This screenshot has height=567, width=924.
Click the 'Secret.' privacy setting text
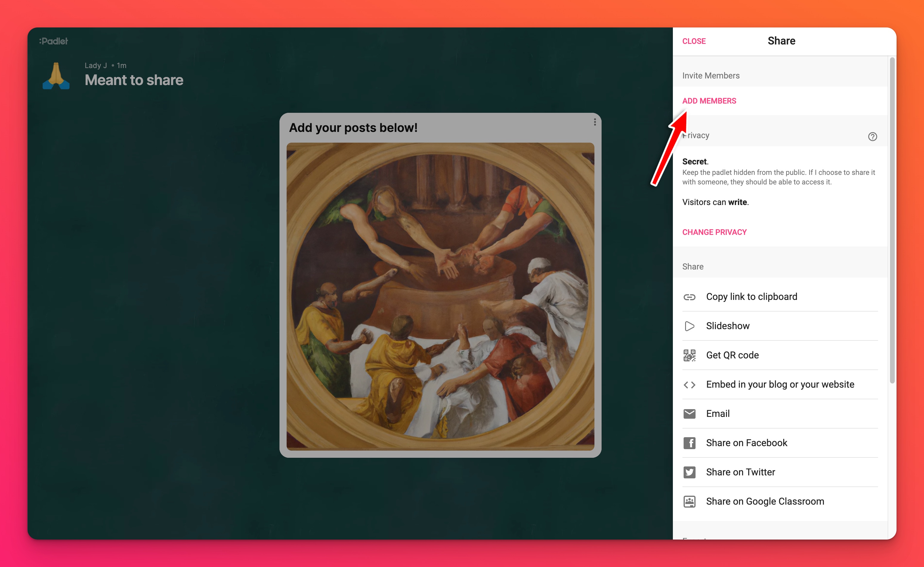pyautogui.click(x=695, y=162)
